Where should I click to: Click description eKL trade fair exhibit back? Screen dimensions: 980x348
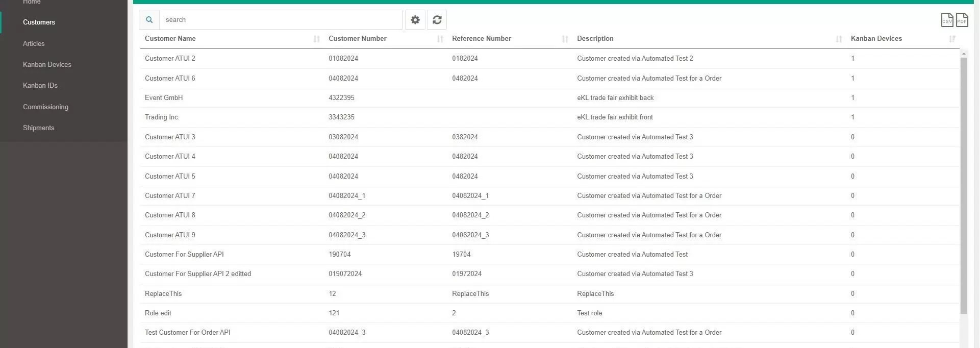[x=615, y=98]
